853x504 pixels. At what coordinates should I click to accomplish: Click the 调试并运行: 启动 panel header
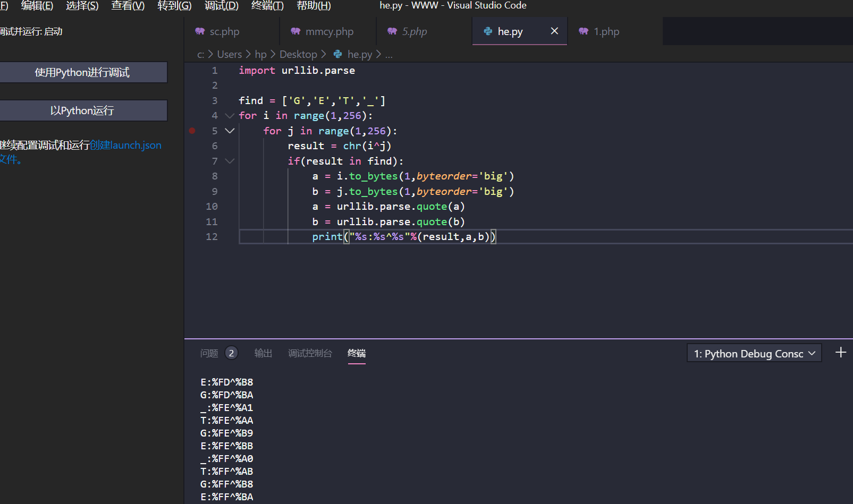pos(31,31)
